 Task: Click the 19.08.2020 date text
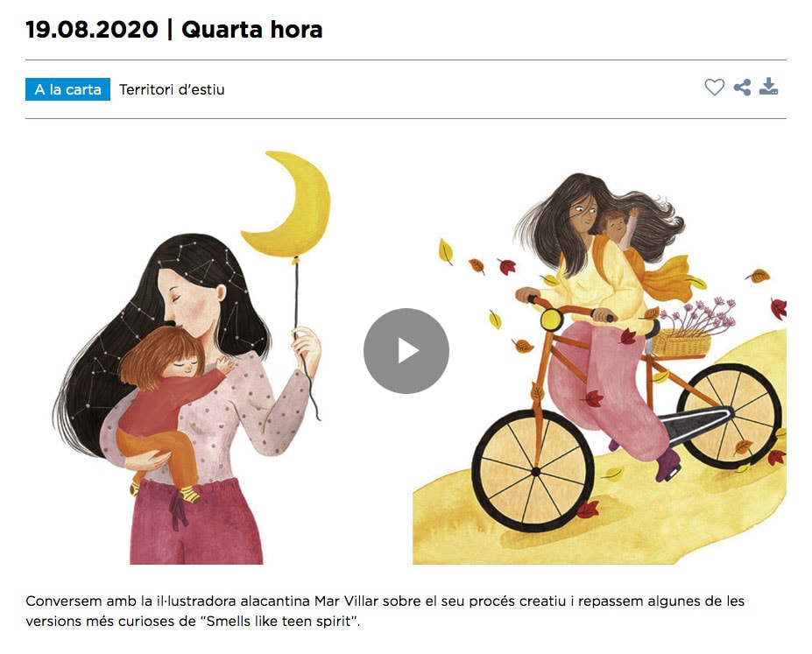92,30
